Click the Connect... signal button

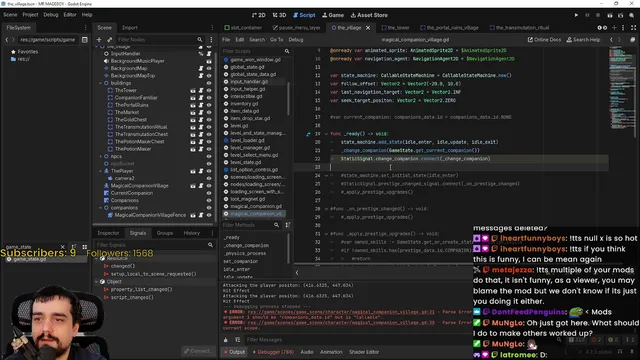click(198, 351)
